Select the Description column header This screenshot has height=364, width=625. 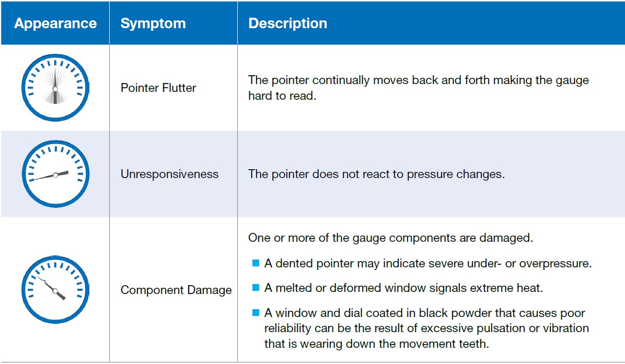287,24
